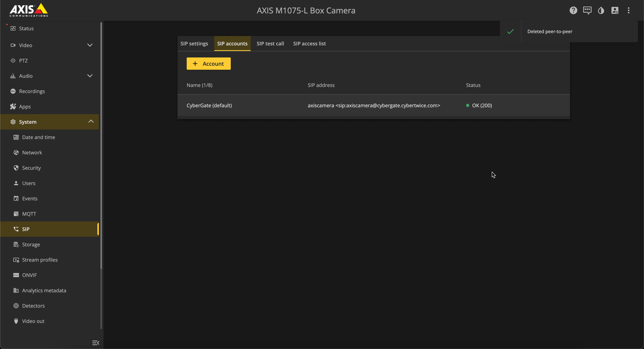Viewport: 644px width, 349px height.
Task: Select SIP in the sidebar
Action: click(49, 229)
